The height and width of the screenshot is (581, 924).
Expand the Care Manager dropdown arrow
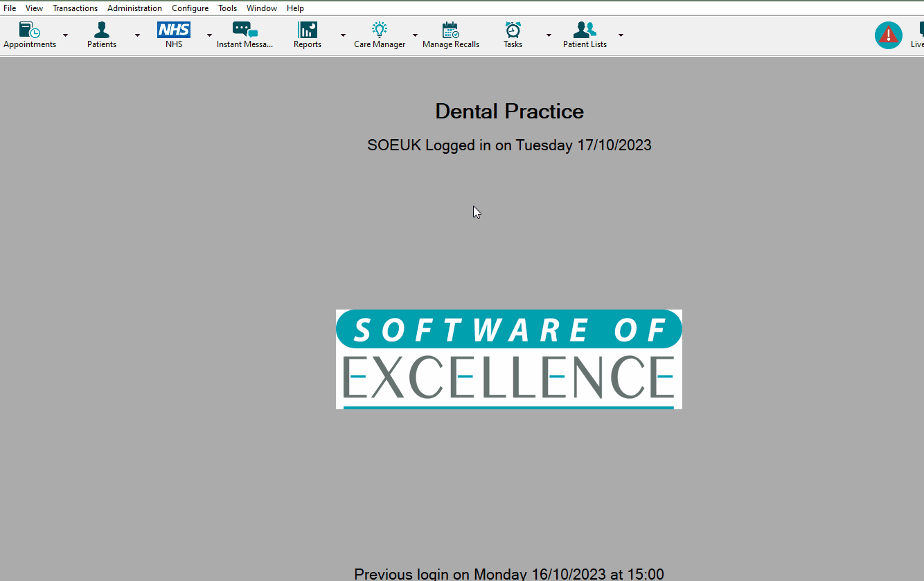415,35
